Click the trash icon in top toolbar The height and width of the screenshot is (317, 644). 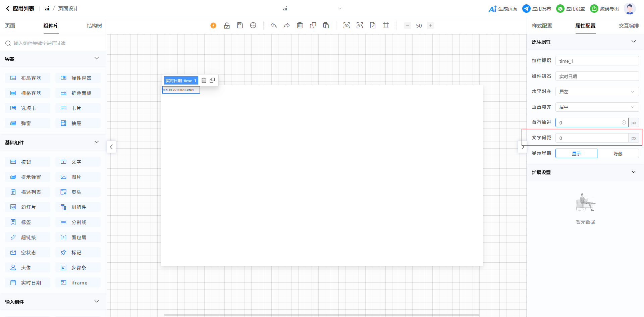300,25
